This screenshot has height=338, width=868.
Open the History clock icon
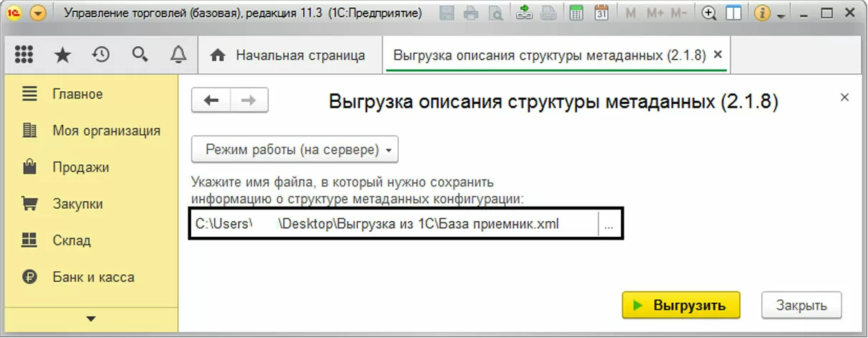pyautogui.click(x=101, y=55)
